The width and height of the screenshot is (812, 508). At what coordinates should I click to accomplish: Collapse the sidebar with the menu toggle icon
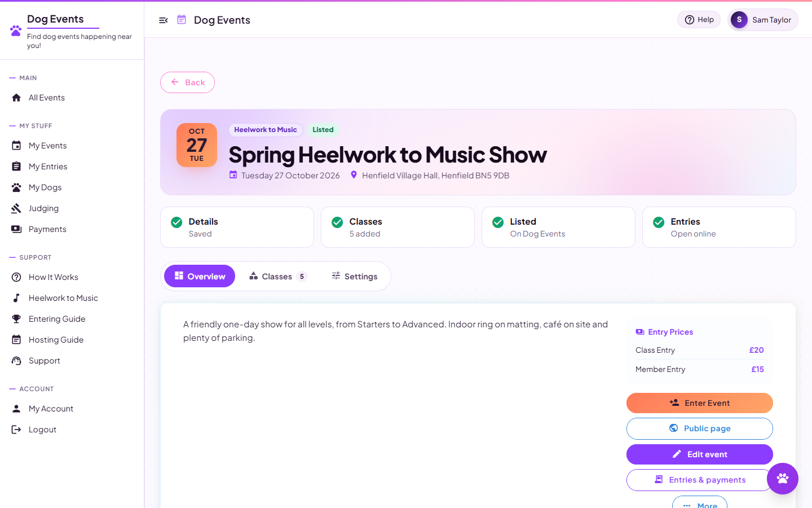pyautogui.click(x=164, y=20)
